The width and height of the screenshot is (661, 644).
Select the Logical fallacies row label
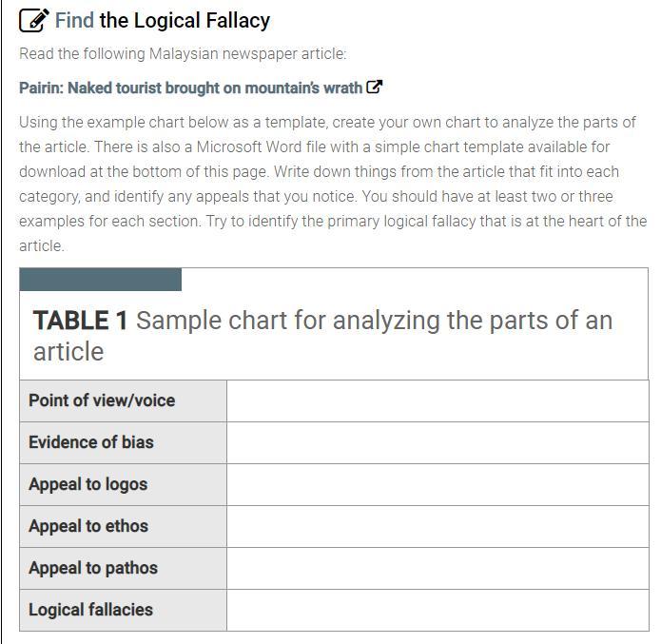90,610
